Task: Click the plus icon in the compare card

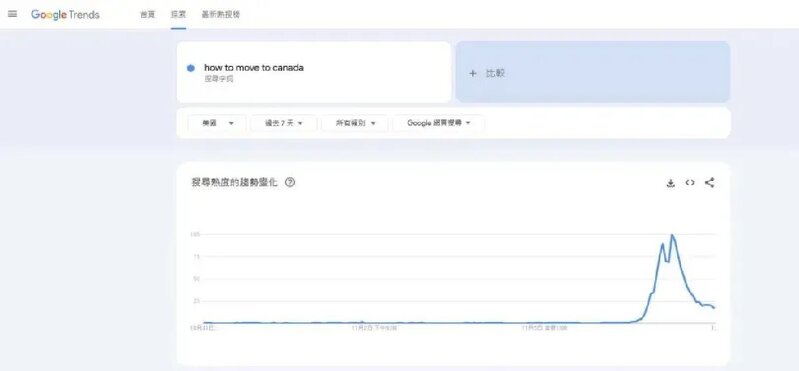Action: [x=473, y=73]
